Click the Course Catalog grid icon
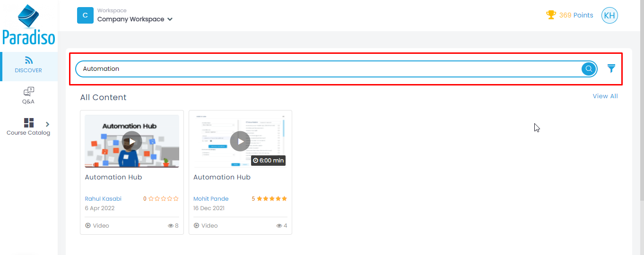The width and height of the screenshot is (644, 255). click(29, 123)
